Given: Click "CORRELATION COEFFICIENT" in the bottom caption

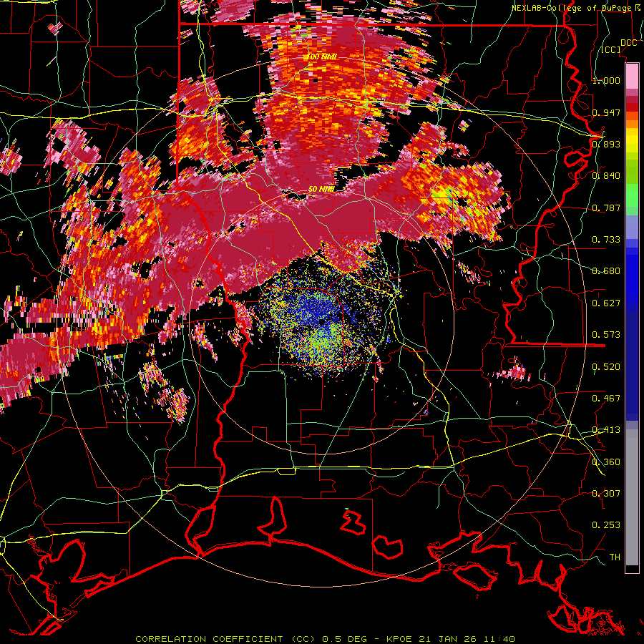Looking at the screenshot, I should coord(209,639).
